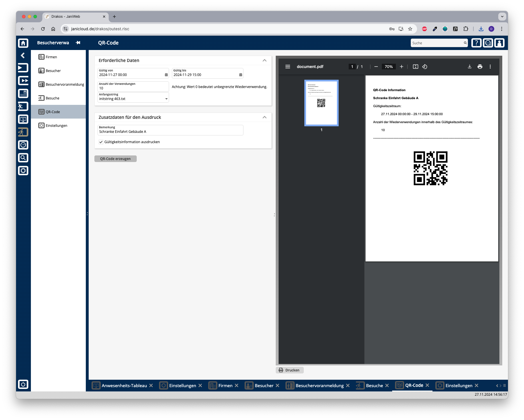Fit PDF page to width
This screenshot has width=524, height=420.
coord(416,67)
